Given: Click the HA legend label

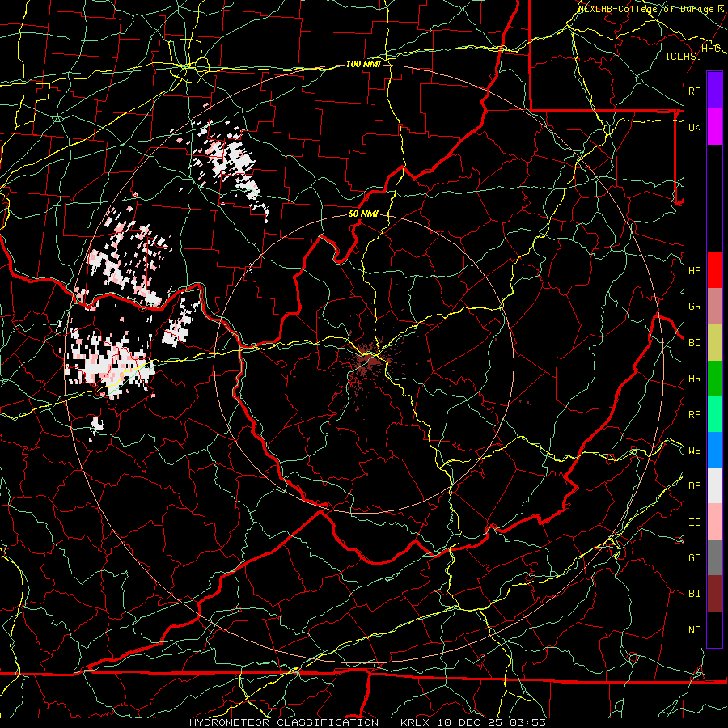Looking at the screenshot, I should click(x=694, y=270).
